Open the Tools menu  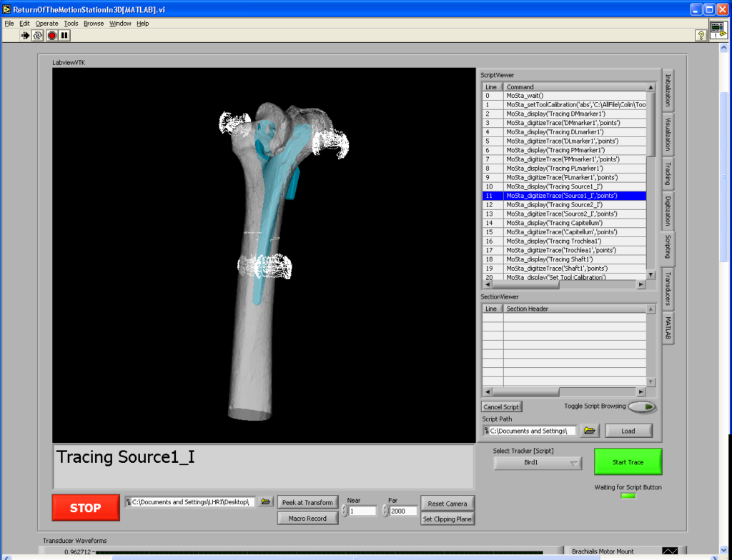pyautogui.click(x=71, y=24)
